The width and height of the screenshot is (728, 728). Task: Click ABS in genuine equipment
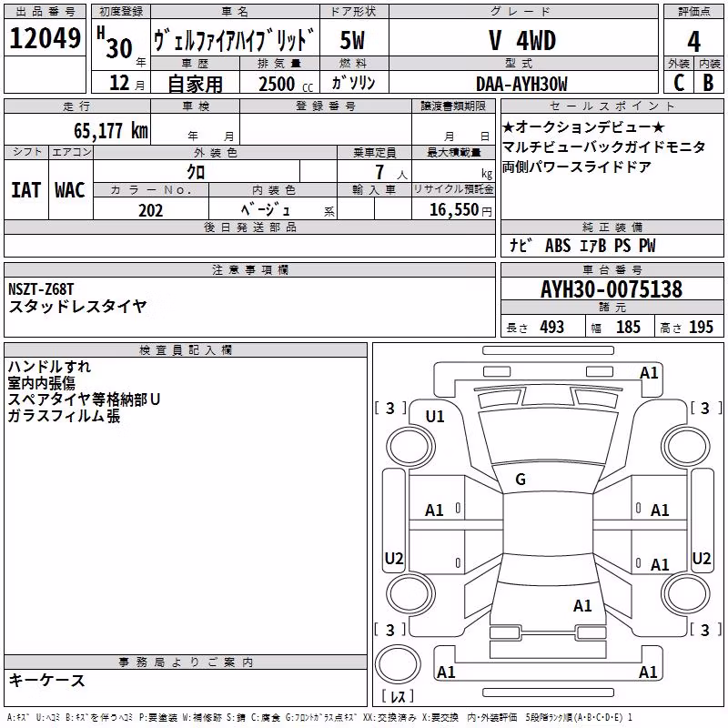(x=558, y=246)
